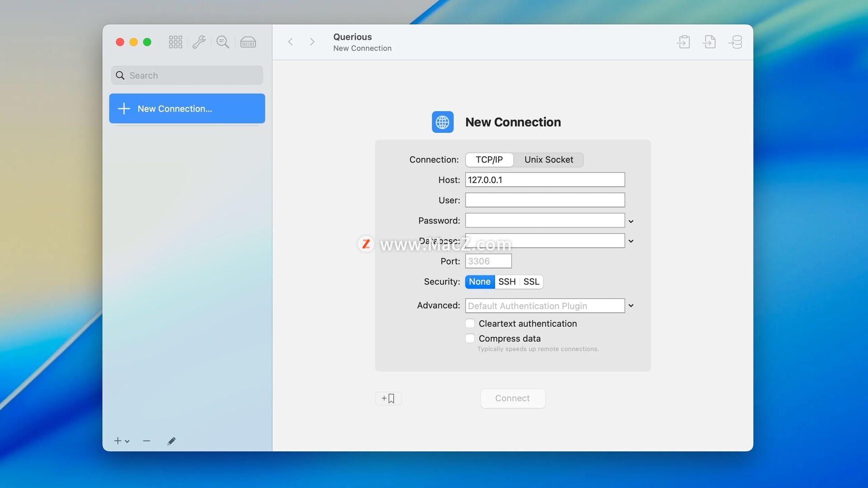Image resolution: width=868 pixels, height=488 pixels.
Task: Click the pencil edit connection icon
Action: tap(171, 441)
